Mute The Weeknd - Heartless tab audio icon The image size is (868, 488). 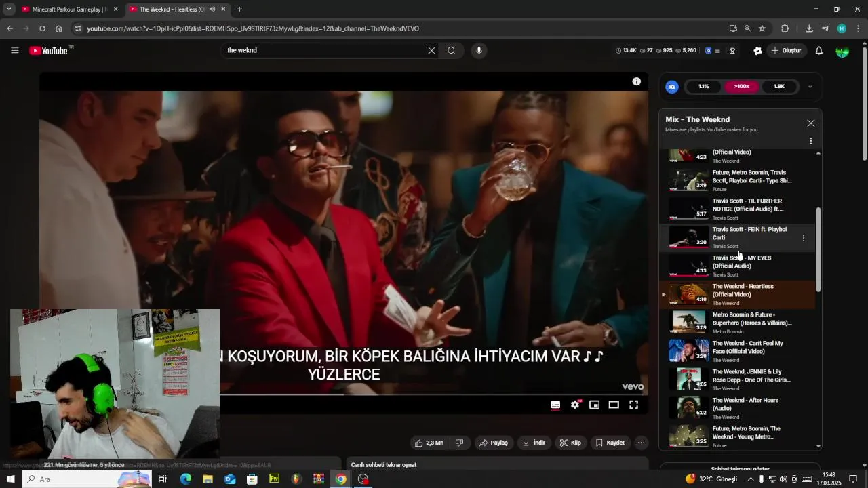pyautogui.click(x=212, y=9)
